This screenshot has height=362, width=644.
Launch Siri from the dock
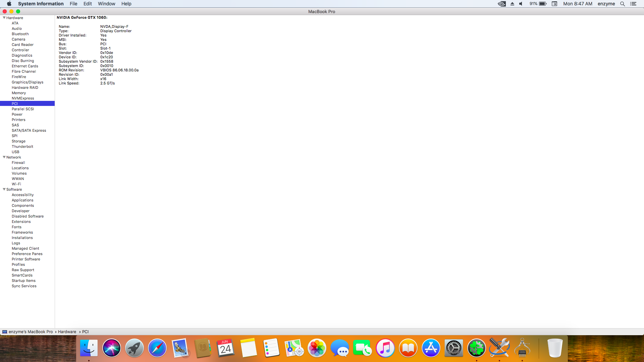point(111,348)
